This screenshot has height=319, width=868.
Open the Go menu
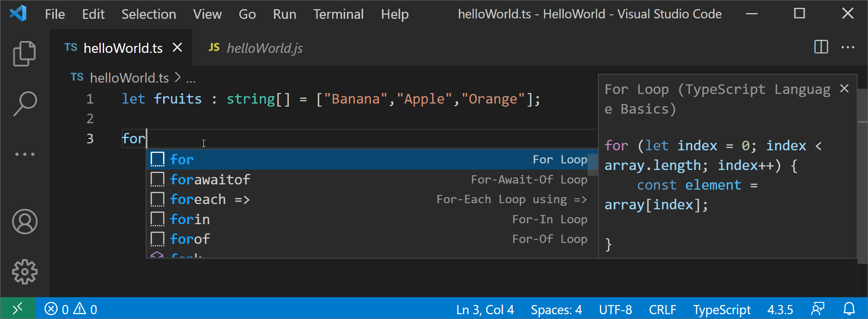point(247,14)
